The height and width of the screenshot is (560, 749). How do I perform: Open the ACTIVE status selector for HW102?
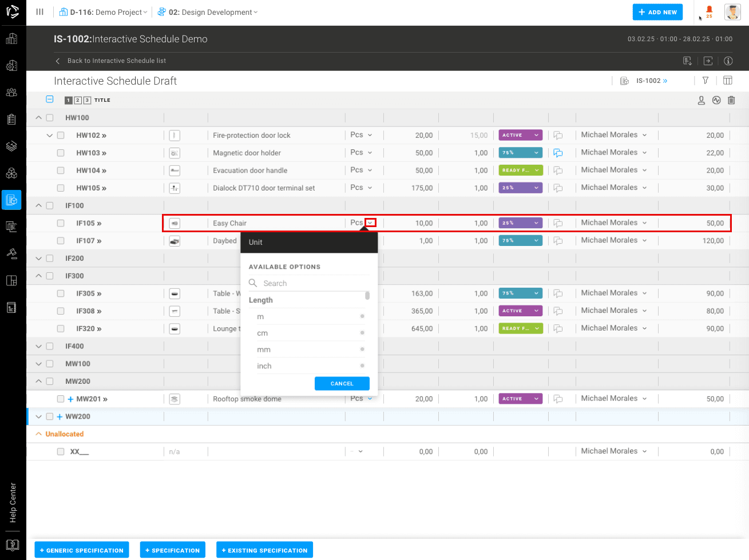click(x=521, y=135)
